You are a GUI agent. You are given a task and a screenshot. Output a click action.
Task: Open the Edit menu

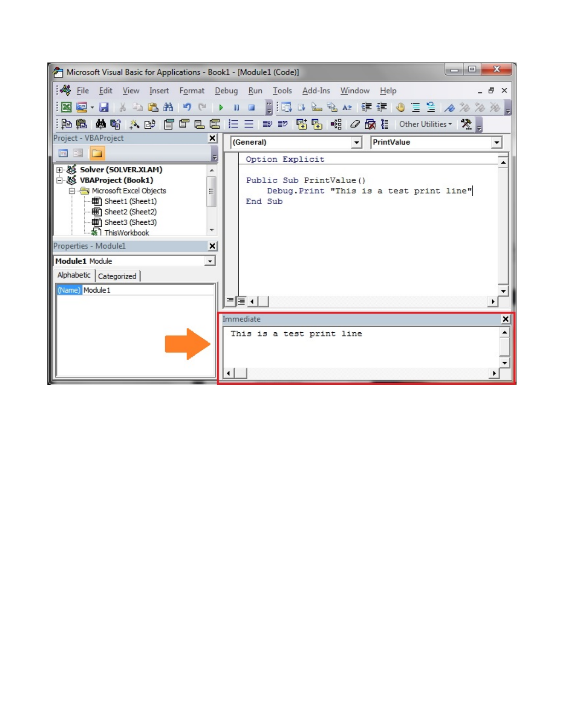[x=106, y=91]
